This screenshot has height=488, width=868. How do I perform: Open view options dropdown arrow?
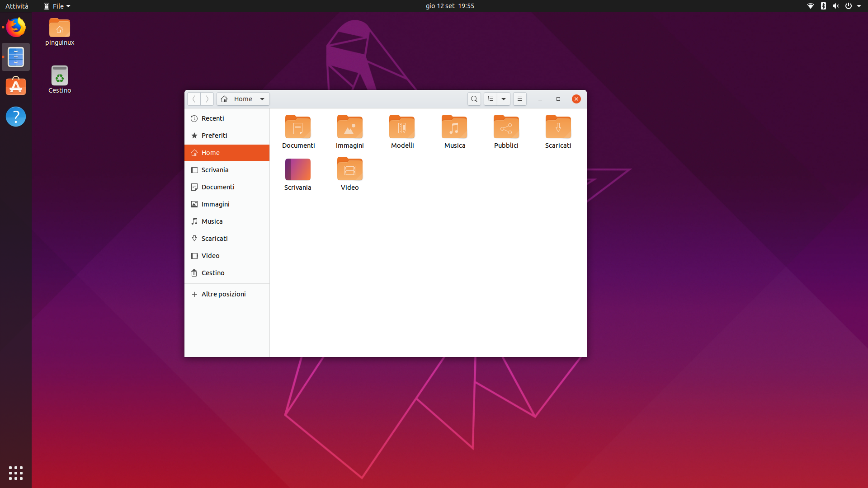click(x=504, y=99)
